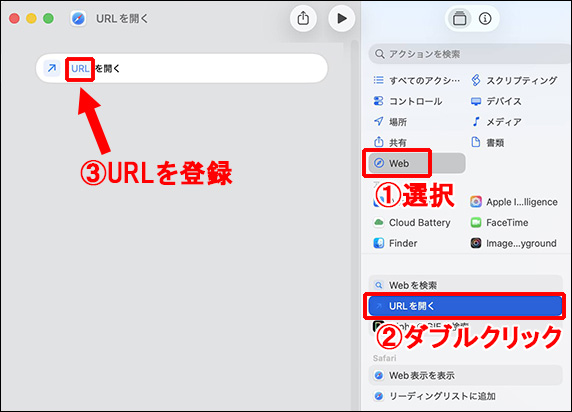Choose the Webを検索 action

point(465,285)
